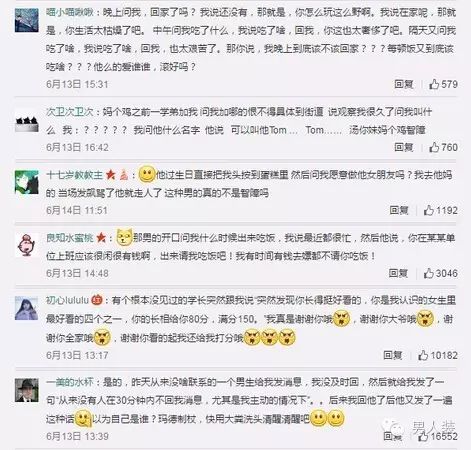The width and height of the screenshot is (471, 450).
Task: Like the comment with 10182 likes
Action: click(423, 355)
